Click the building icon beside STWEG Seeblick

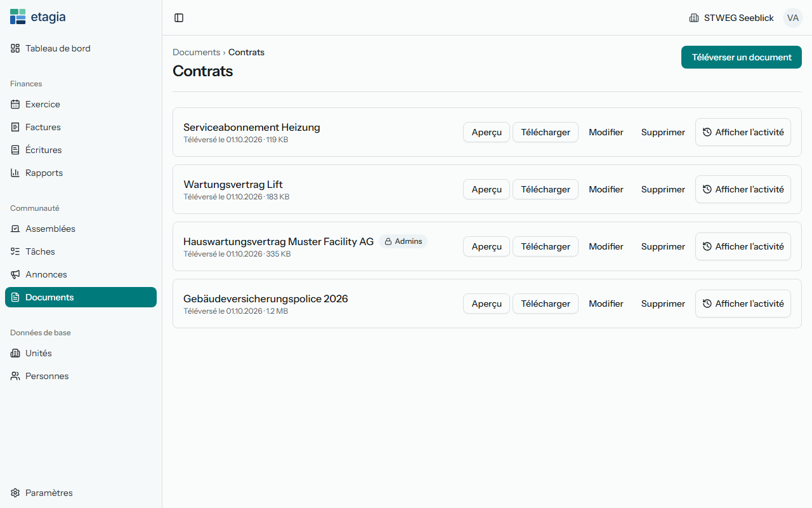[694, 18]
